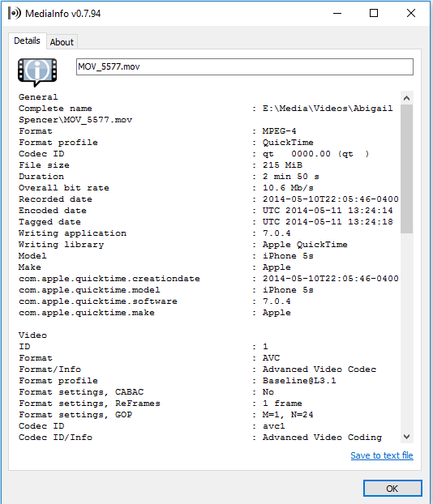The height and width of the screenshot is (504, 433).
Task: Maximize the MediaInfo window
Action: (x=374, y=14)
